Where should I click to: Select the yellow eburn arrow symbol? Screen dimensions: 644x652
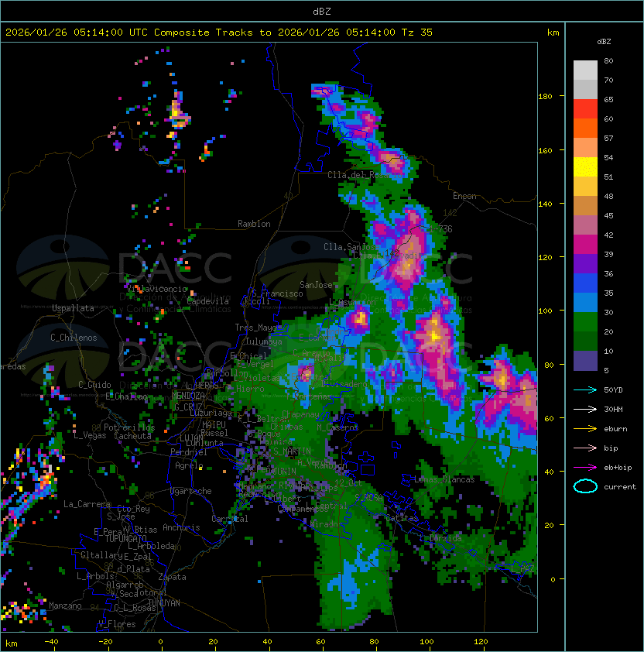[x=585, y=429]
